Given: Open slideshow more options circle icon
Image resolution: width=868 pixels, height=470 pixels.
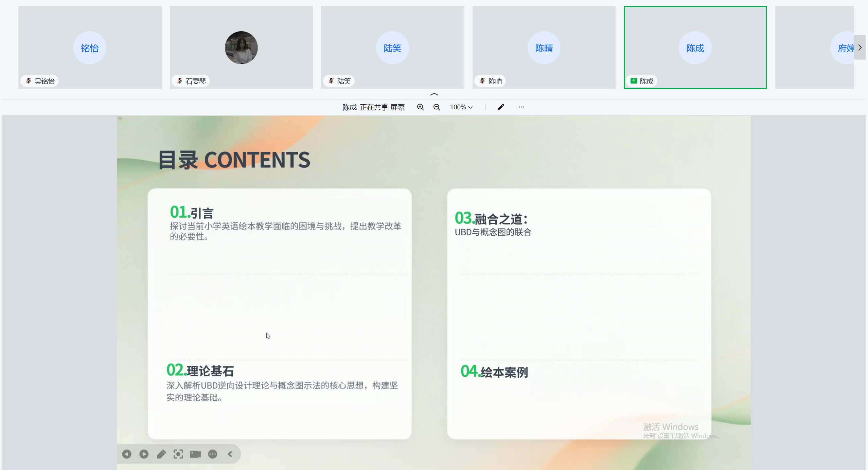Looking at the screenshot, I should 213,454.
